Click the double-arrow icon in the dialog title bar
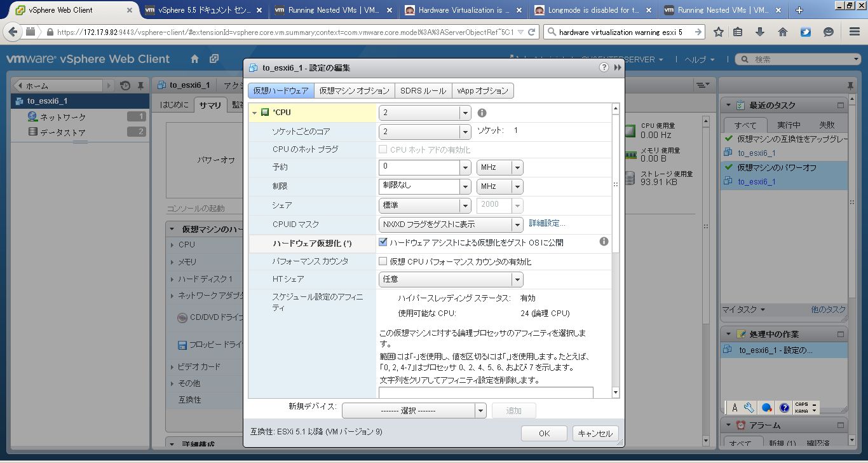Viewport: 868px width, 463px height. 617,67
